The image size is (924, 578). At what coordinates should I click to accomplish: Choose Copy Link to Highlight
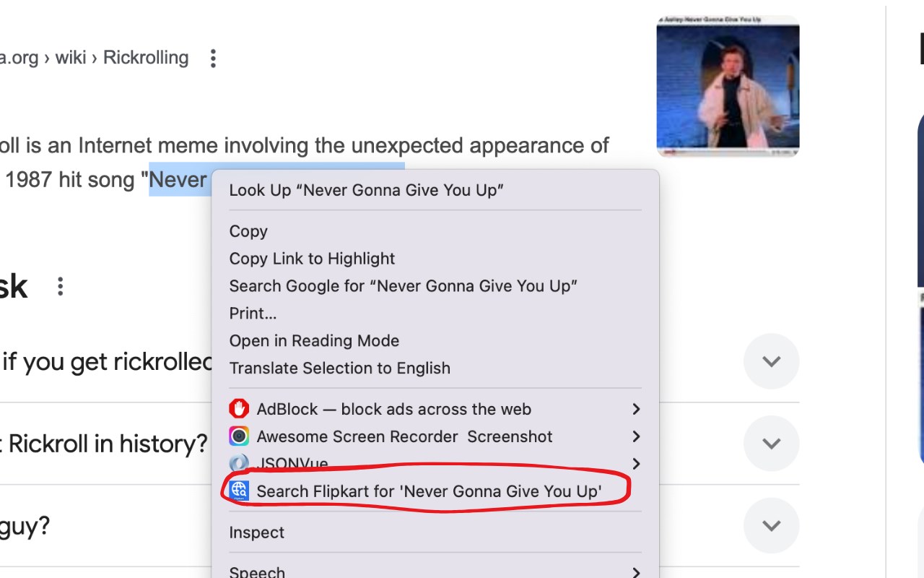point(312,259)
